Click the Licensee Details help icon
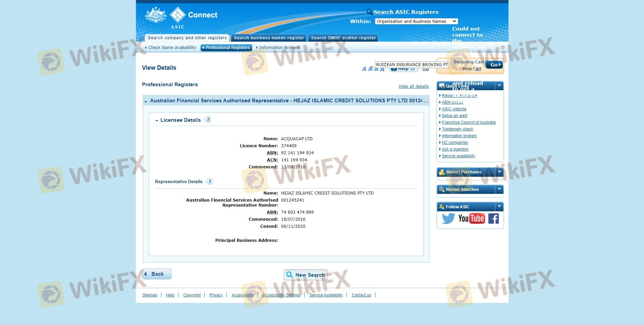 coord(208,119)
